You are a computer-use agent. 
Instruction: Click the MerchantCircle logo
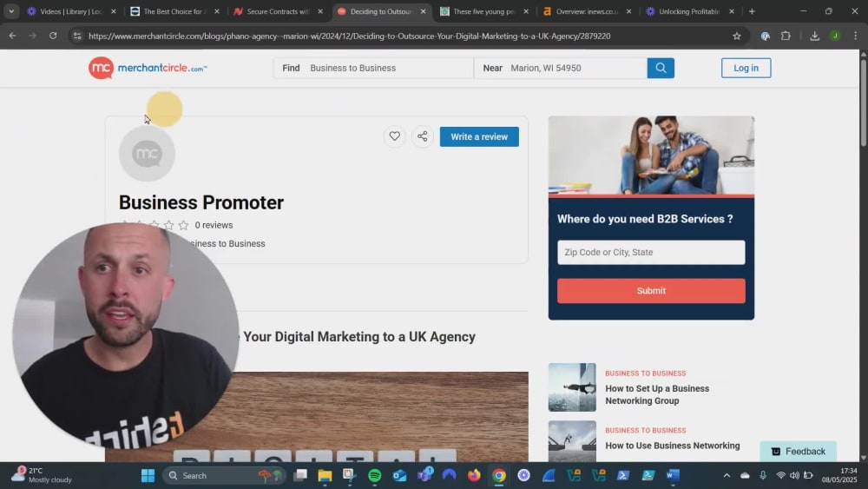click(148, 68)
